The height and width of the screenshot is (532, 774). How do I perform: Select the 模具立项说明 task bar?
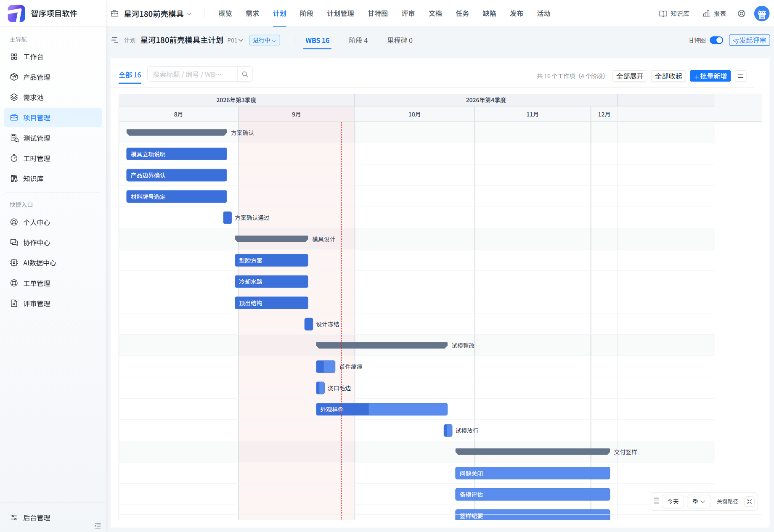177,154
